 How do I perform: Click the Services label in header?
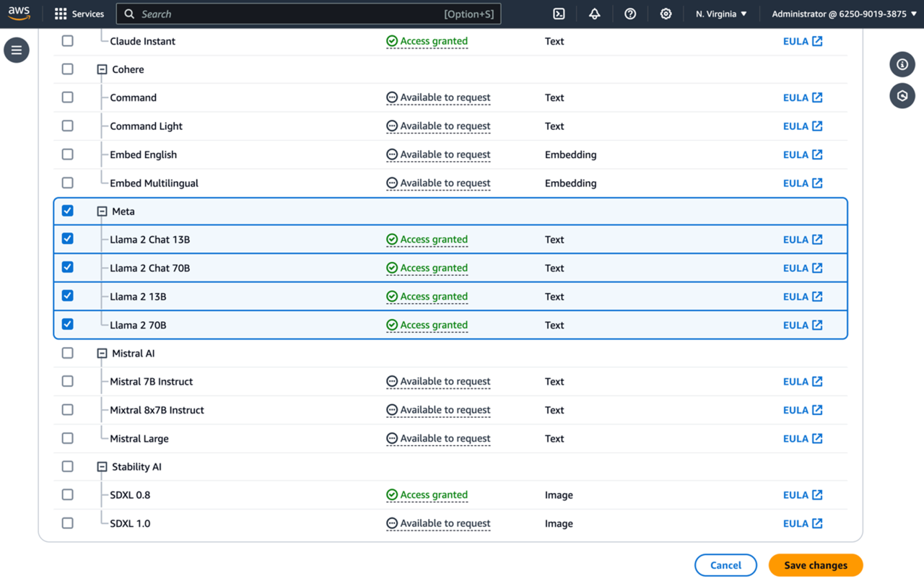88,14
